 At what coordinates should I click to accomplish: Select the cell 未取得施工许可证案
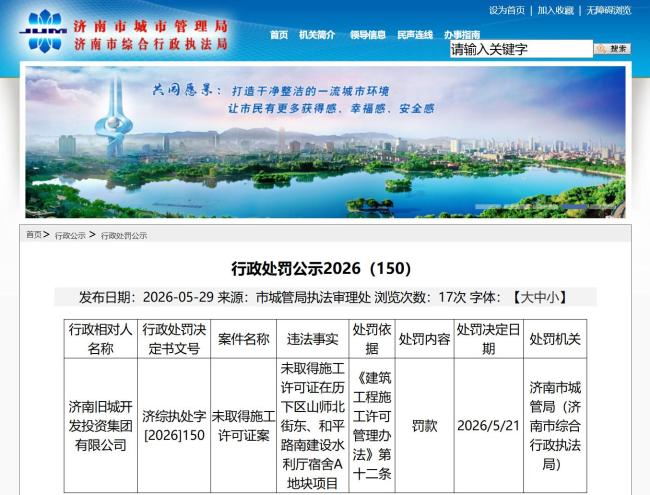tap(244, 426)
